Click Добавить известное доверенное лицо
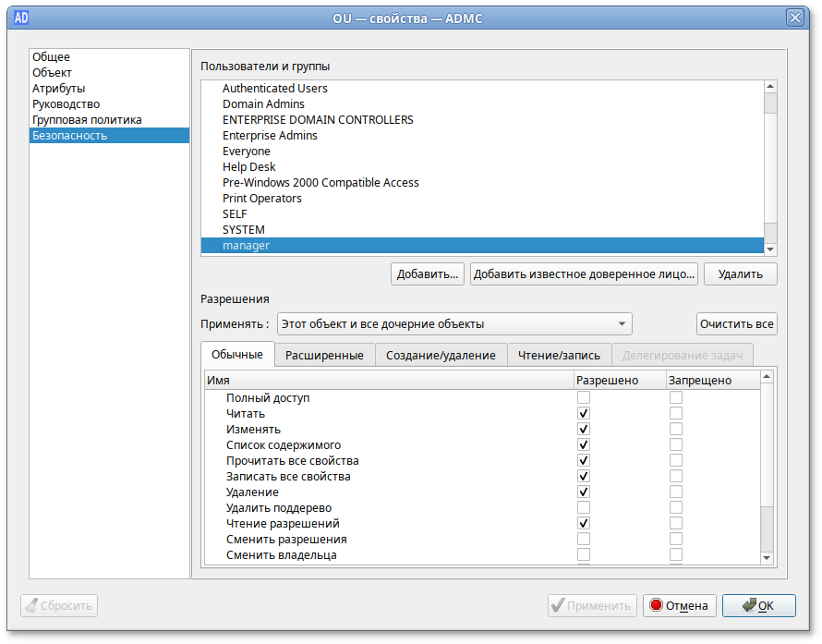Screen dimensions: 822x644 [583, 273]
